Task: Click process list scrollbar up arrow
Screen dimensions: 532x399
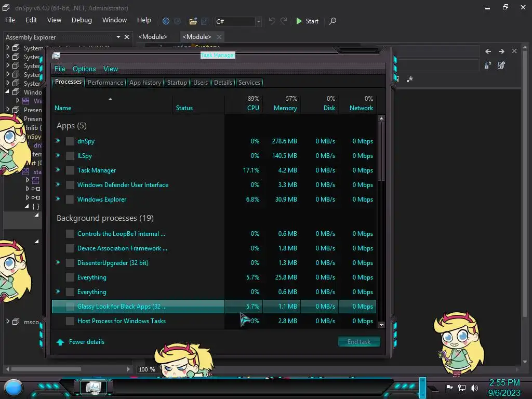Action: click(x=381, y=118)
